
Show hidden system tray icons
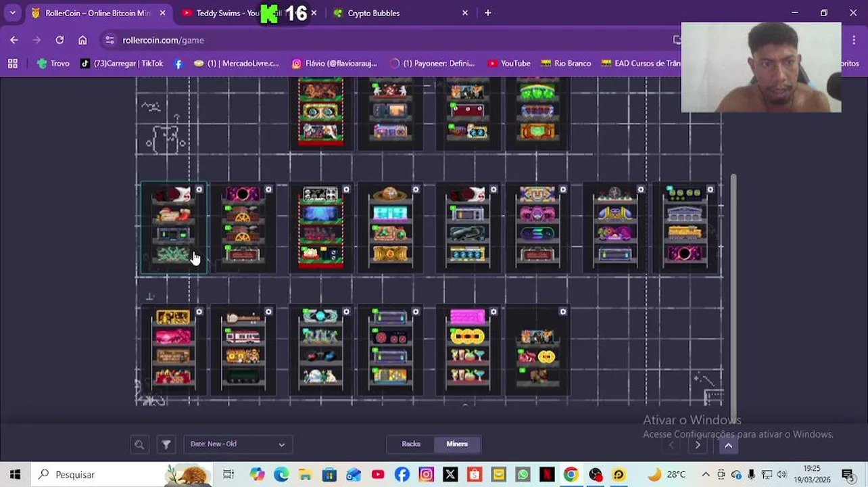(x=706, y=475)
